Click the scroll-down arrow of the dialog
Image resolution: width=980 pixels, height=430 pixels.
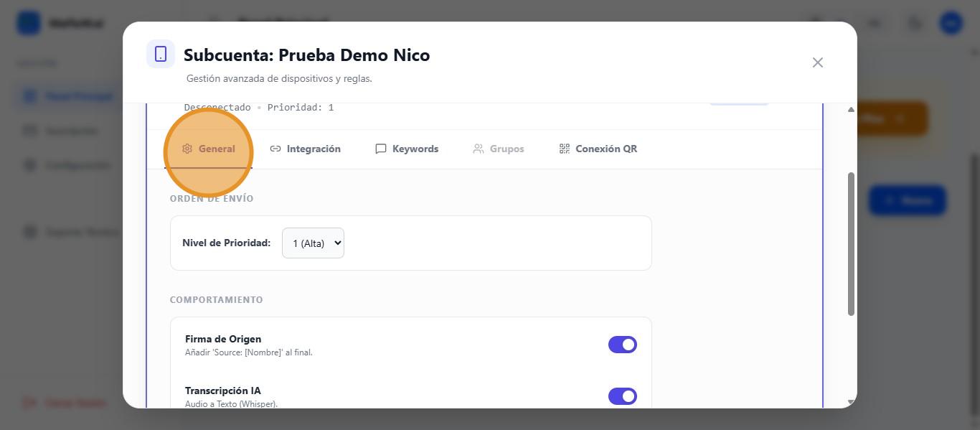coord(851,402)
